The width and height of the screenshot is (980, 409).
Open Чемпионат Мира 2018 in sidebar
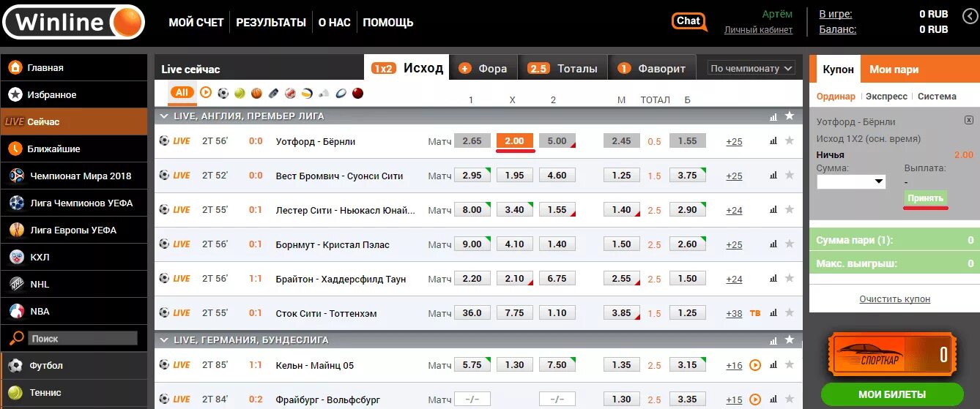[x=74, y=176]
